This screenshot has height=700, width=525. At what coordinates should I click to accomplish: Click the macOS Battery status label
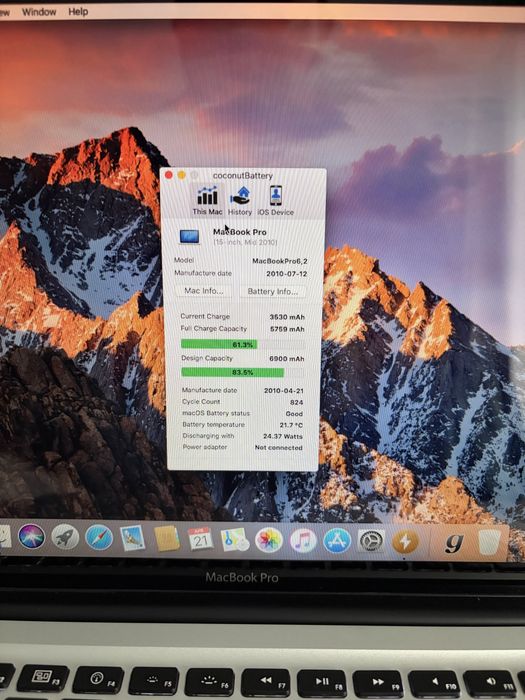coord(216,413)
